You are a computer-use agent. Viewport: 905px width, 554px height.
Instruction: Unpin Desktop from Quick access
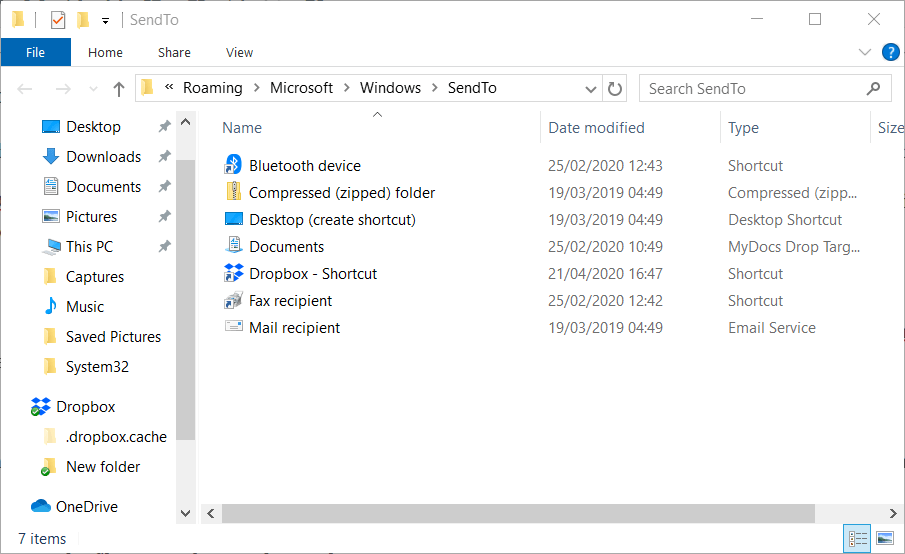click(x=164, y=127)
